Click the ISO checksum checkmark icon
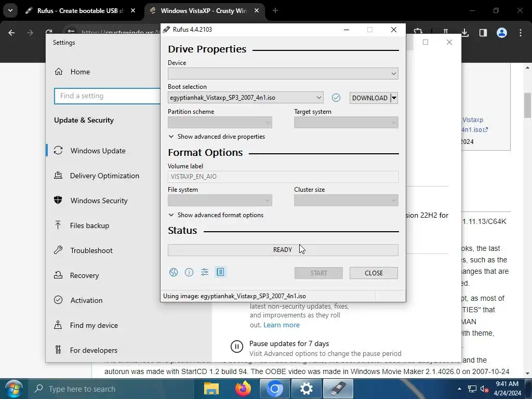Screen dimensions: 532x399 [336, 98]
